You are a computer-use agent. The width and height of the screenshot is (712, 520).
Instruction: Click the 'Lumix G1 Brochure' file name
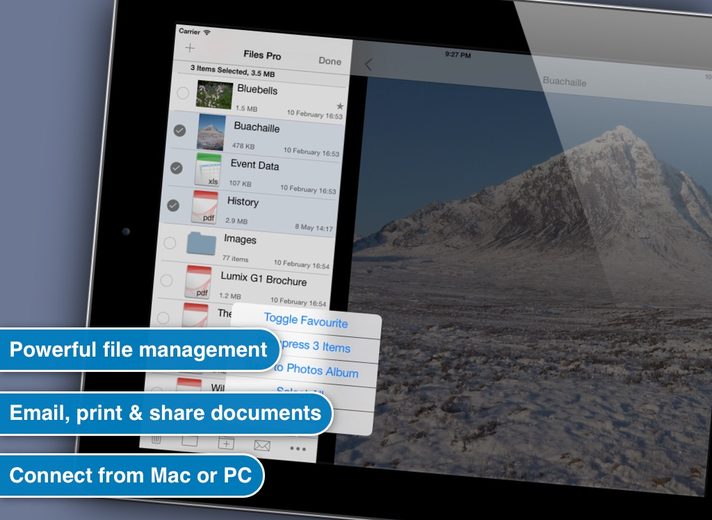tap(263, 278)
